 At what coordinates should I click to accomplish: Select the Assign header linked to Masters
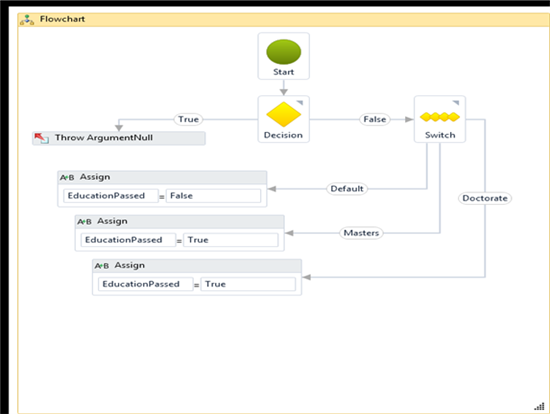pyautogui.click(x=180, y=221)
